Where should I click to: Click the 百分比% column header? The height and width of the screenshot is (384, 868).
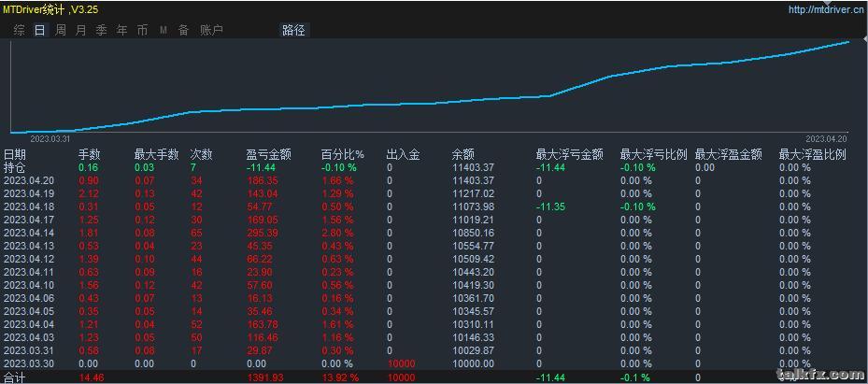pyautogui.click(x=343, y=154)
